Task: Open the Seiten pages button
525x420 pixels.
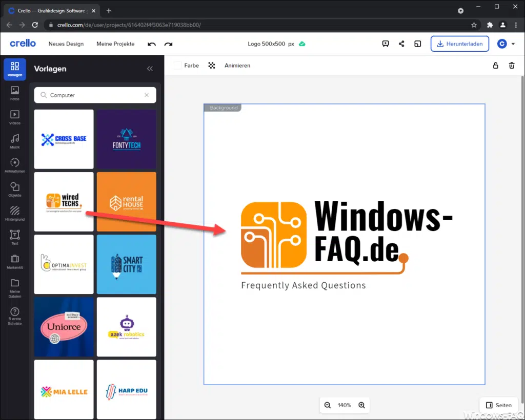Action: coord(499,405)
